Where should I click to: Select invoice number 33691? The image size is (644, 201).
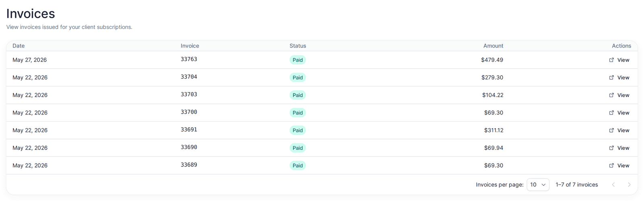[189, 130]
